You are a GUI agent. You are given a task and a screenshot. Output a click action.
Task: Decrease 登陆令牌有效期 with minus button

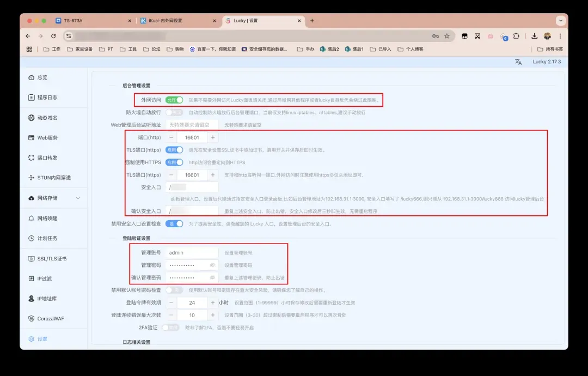171,302
